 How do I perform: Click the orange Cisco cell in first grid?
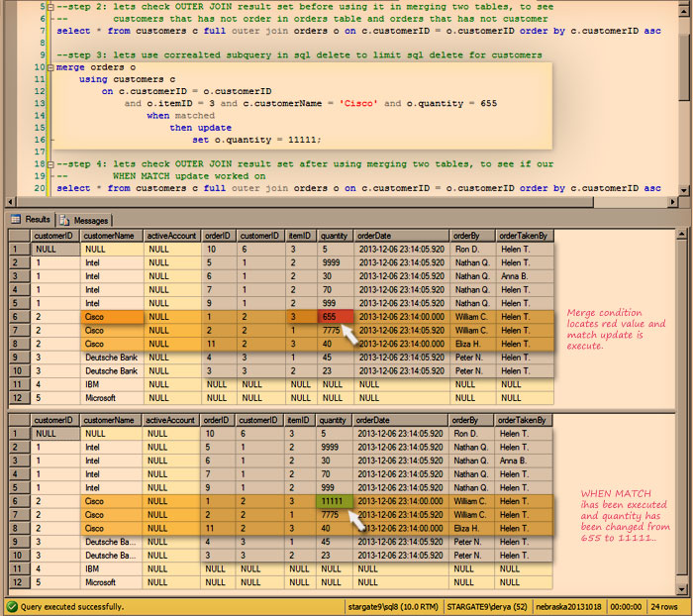coord(112,317)
